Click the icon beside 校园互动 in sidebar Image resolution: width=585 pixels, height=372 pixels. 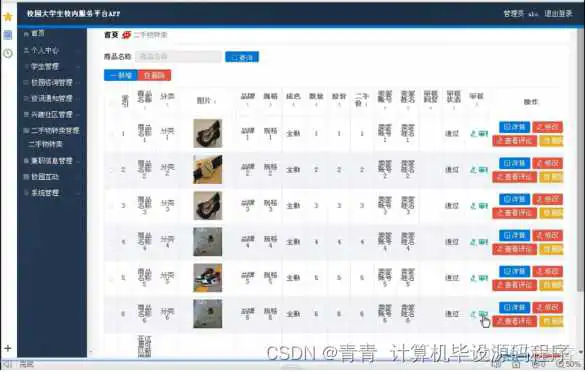(x=26, y=177)
